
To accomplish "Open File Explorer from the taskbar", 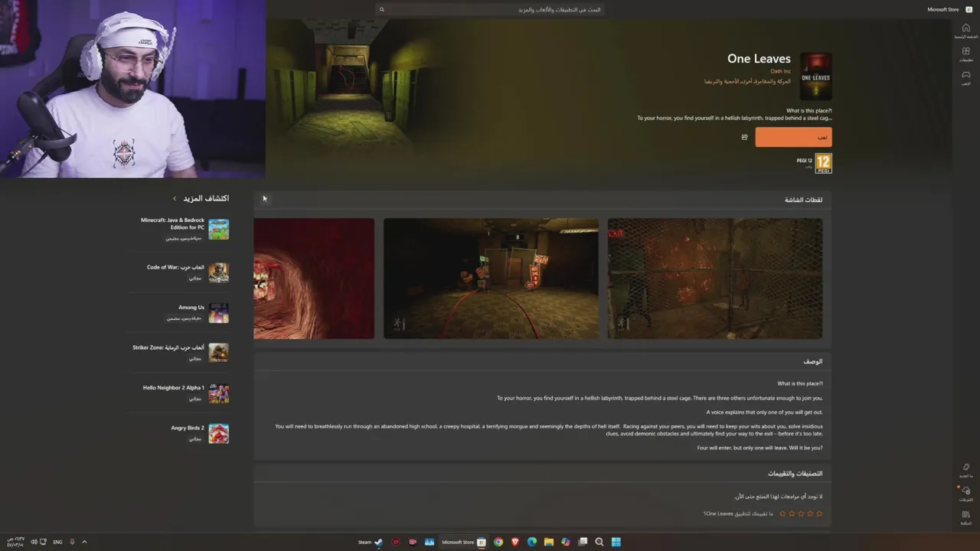I will point(549,542).
